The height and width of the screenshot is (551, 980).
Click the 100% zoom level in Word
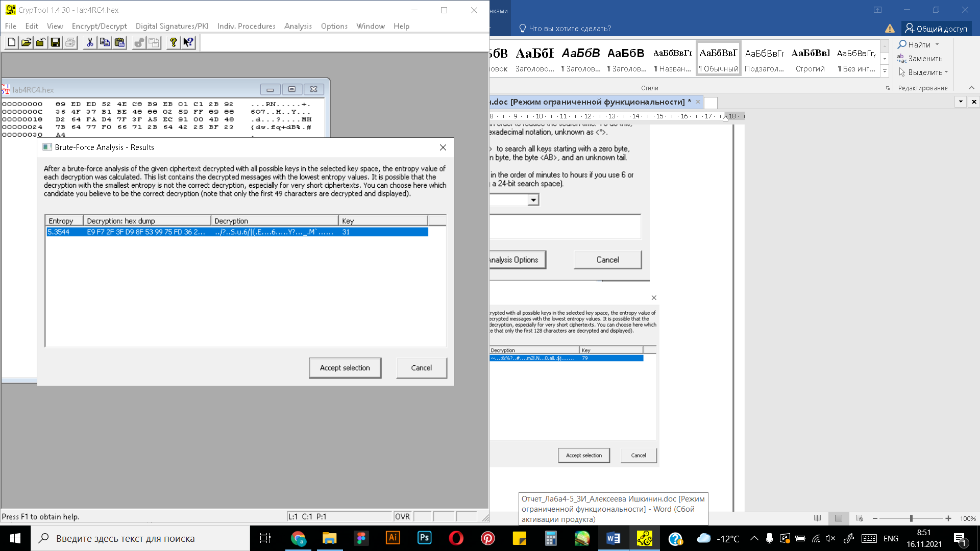[968, 518]
